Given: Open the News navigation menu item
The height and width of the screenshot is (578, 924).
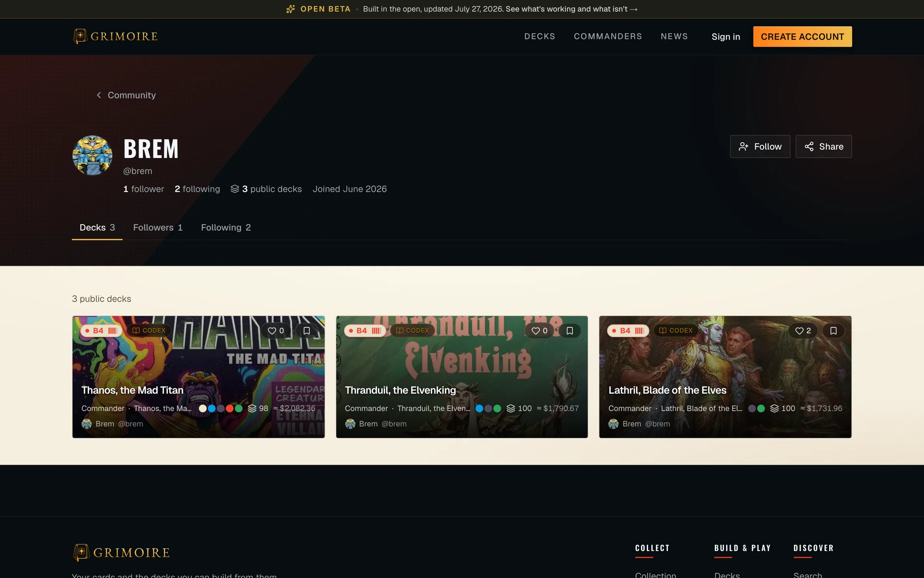Looking at the screenshot, I should click(674, 36).
